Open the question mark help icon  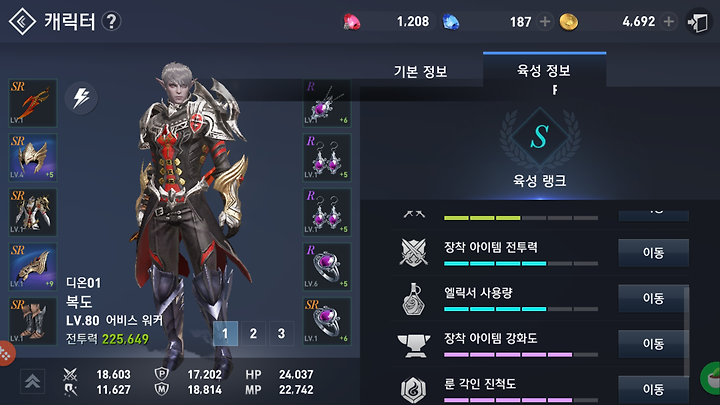[111, 22]
